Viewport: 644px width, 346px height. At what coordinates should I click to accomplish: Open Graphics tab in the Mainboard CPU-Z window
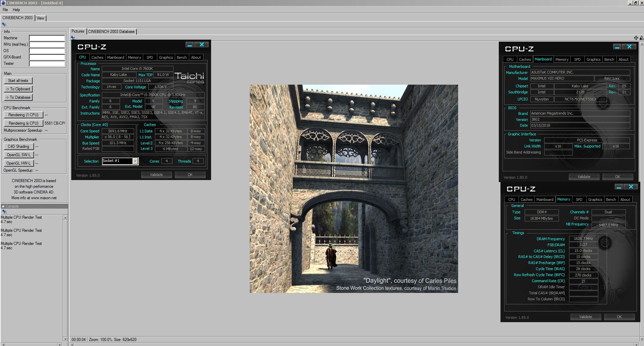[593, 59]
